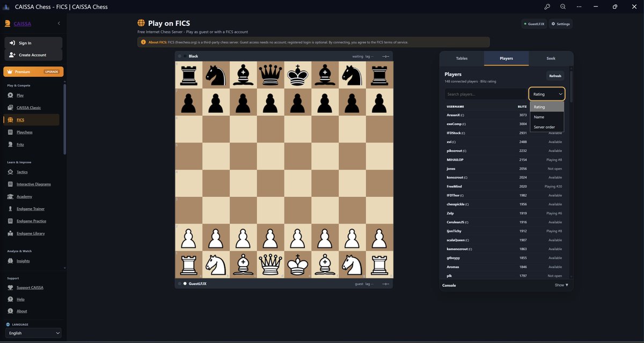Open FICS Settings button
Viewport: 644px width, 343px height.
click(x=560, y=24)
